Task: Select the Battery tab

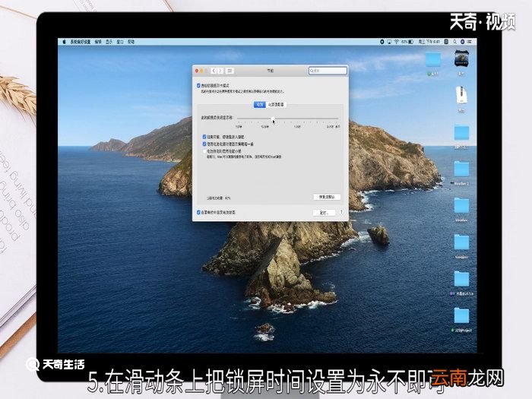Action: (x=260, y=105)
